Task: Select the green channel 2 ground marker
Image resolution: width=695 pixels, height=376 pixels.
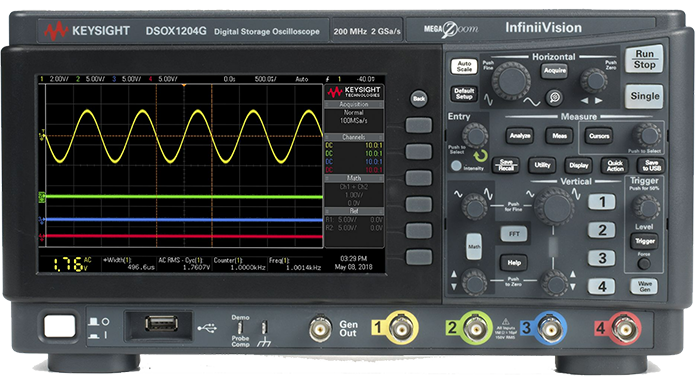Action: [x=42, y=197]
